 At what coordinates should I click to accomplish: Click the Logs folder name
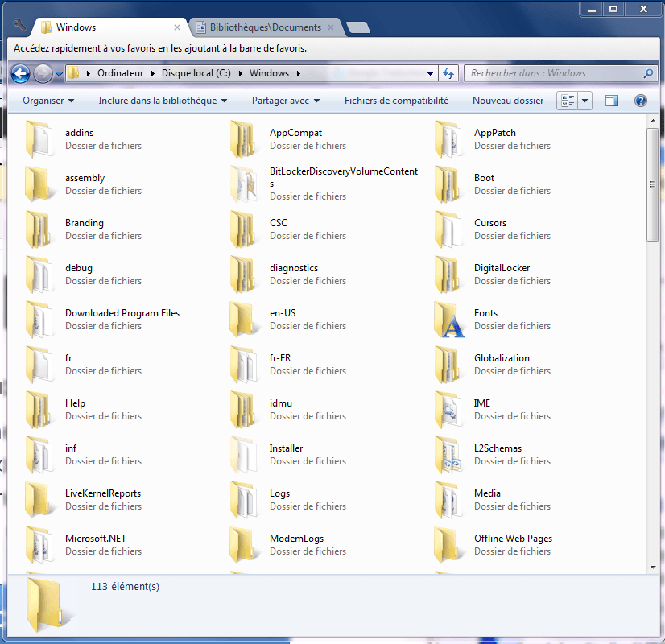tap(279, 493)
